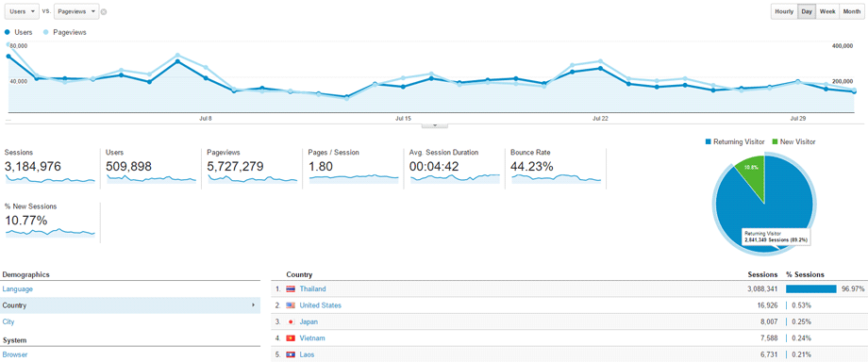Select the Country demographics row
This screenshot has height=362, width=868.
tap(130, 305)
